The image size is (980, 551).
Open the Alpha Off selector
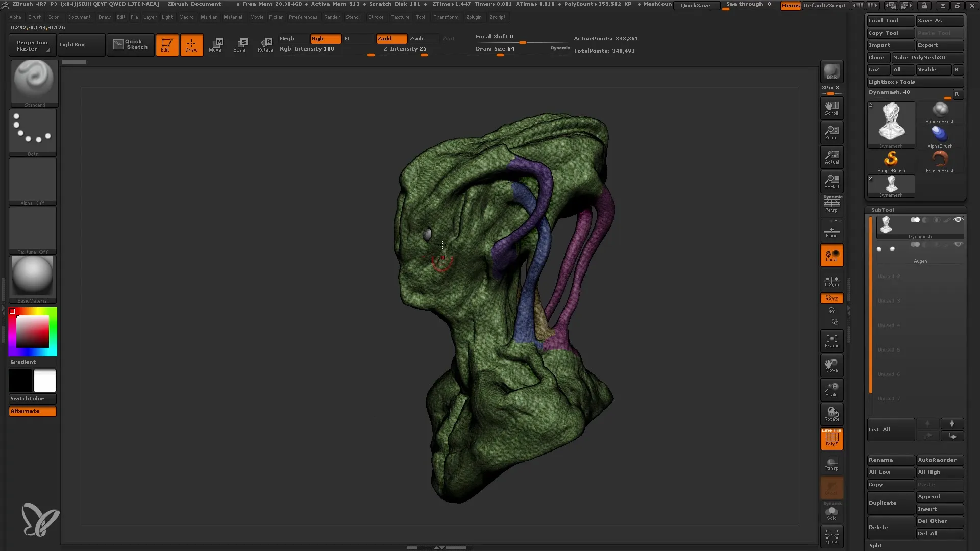(x=33, y=181)
